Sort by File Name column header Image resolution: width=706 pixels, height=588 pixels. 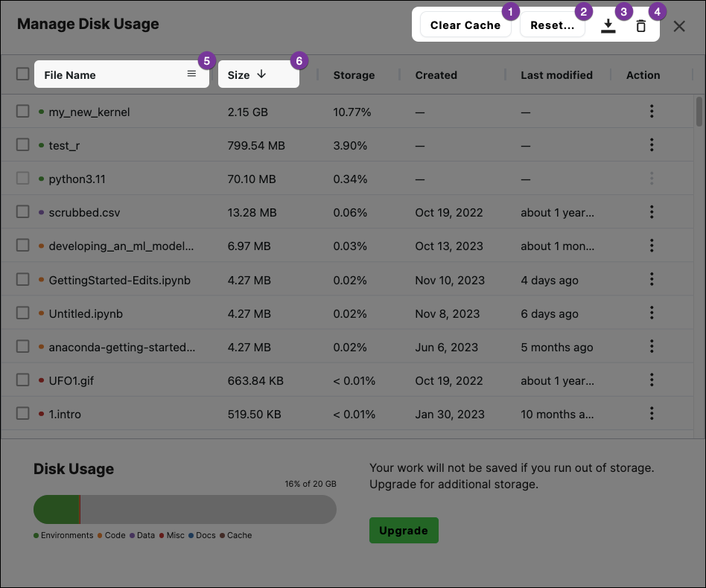pyautogui.click(x=70, y=75)
